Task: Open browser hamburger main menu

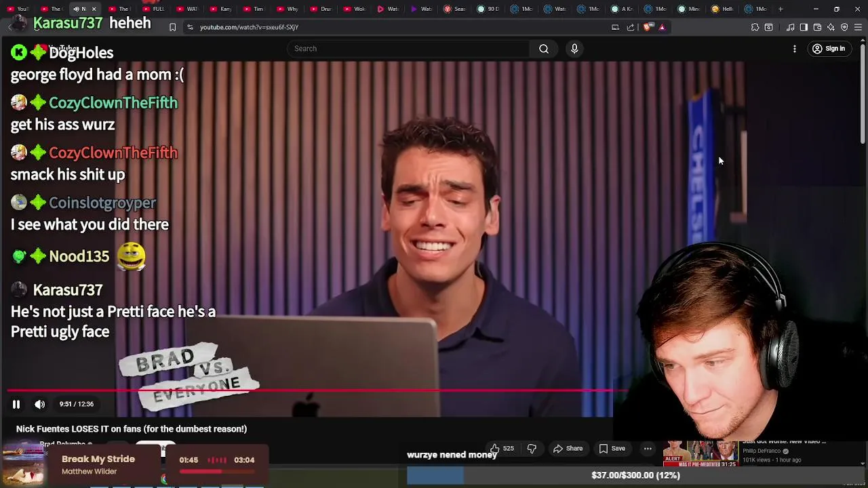Action: 858,27
